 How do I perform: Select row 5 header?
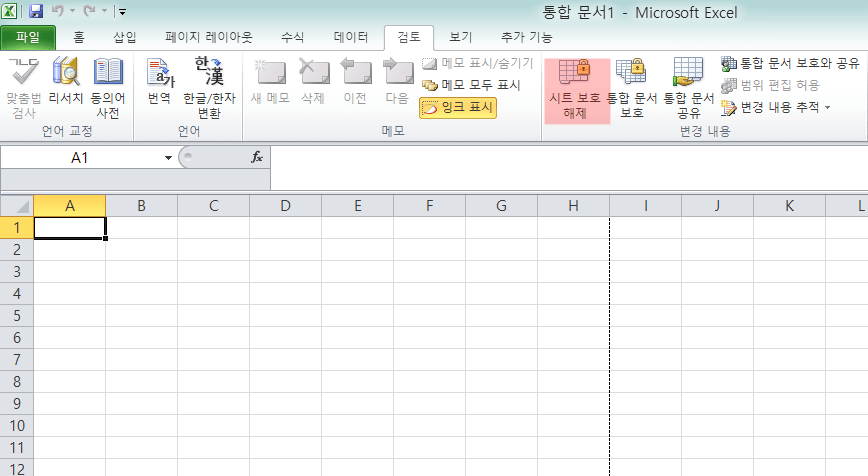17,315
